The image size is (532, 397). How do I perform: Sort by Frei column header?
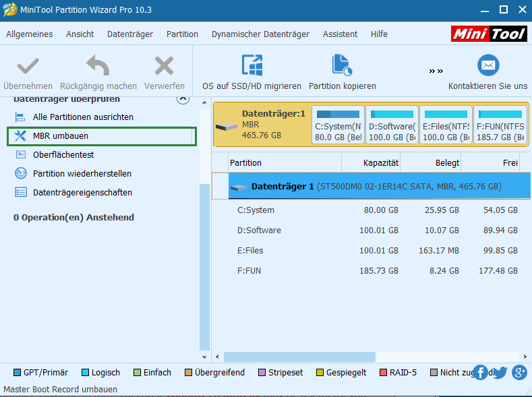490,162
